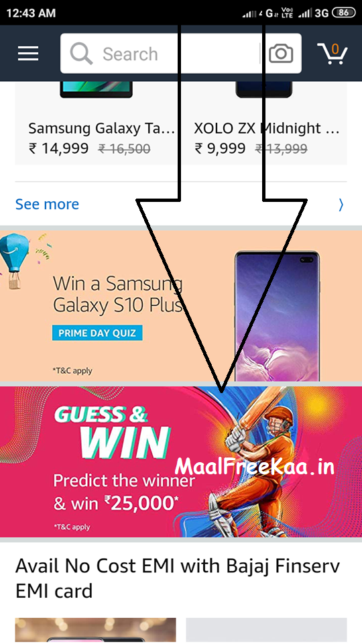Open the Samsung Galaxy Tab product listing

point(97,123)
